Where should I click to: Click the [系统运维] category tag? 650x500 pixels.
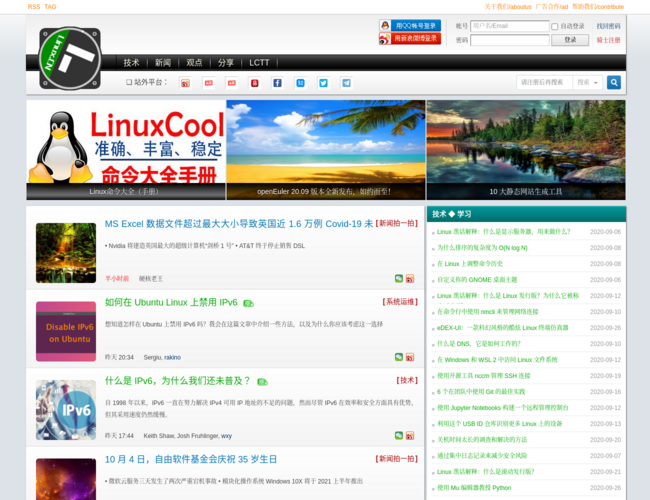(x=400, y=302)
